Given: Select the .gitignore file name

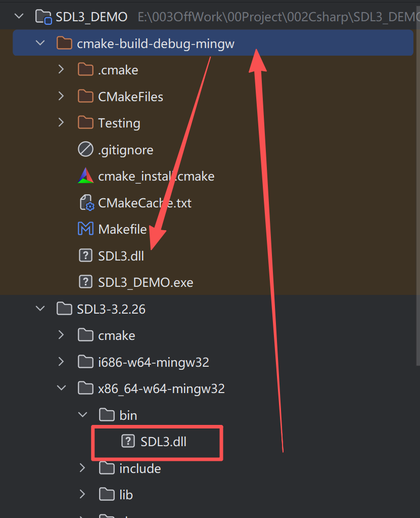Looking at the screenshot, I should tap(125, 150).
